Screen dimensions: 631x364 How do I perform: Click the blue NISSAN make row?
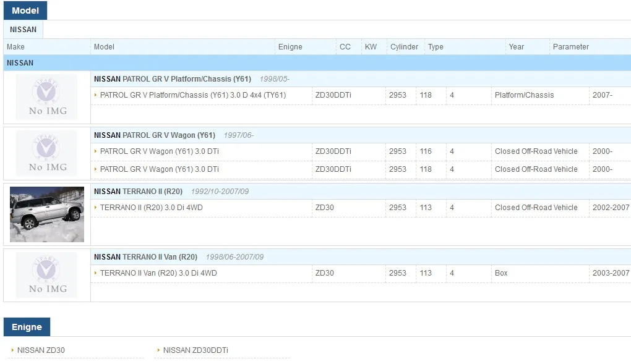coord(309,63)
